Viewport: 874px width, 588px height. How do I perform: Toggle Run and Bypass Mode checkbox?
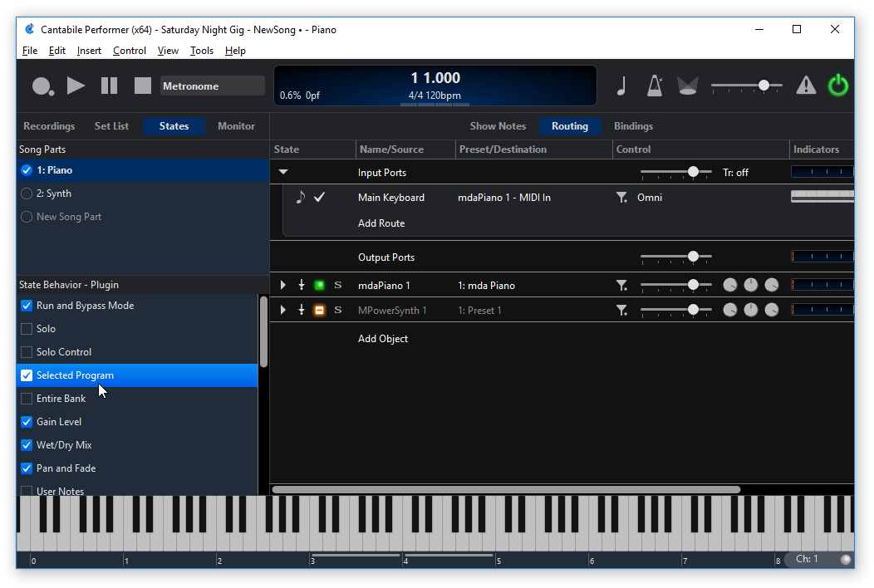click(27, 306)
